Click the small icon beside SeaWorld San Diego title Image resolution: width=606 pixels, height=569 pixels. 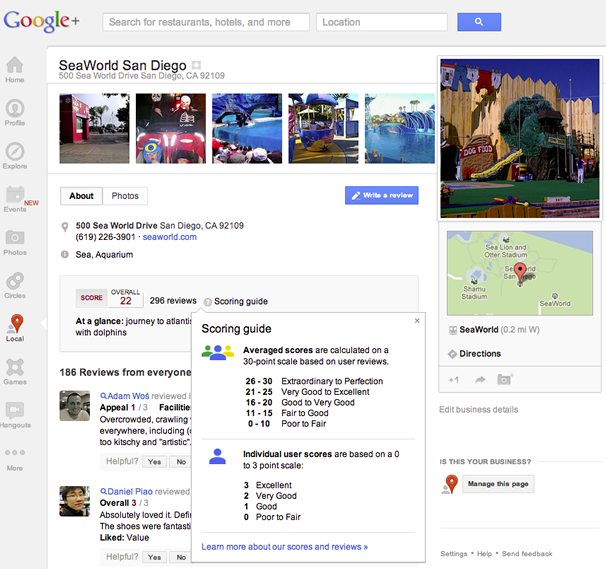click(x=196, y=65)
